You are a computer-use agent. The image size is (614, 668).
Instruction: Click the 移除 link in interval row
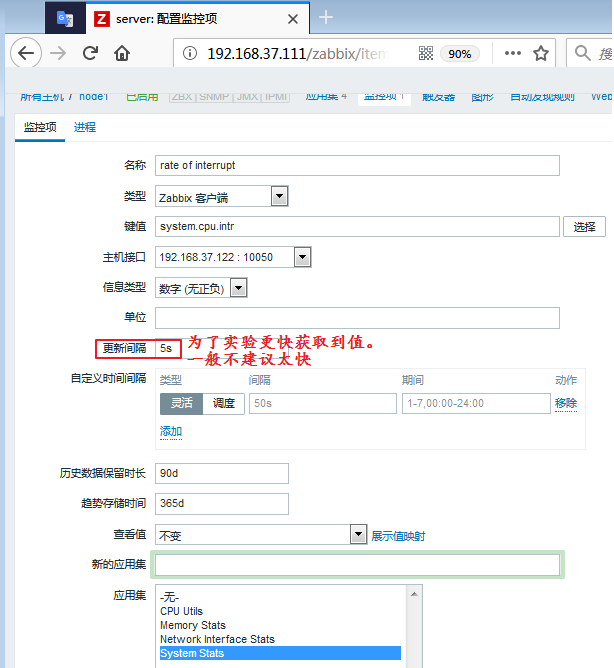click(566, 403)
